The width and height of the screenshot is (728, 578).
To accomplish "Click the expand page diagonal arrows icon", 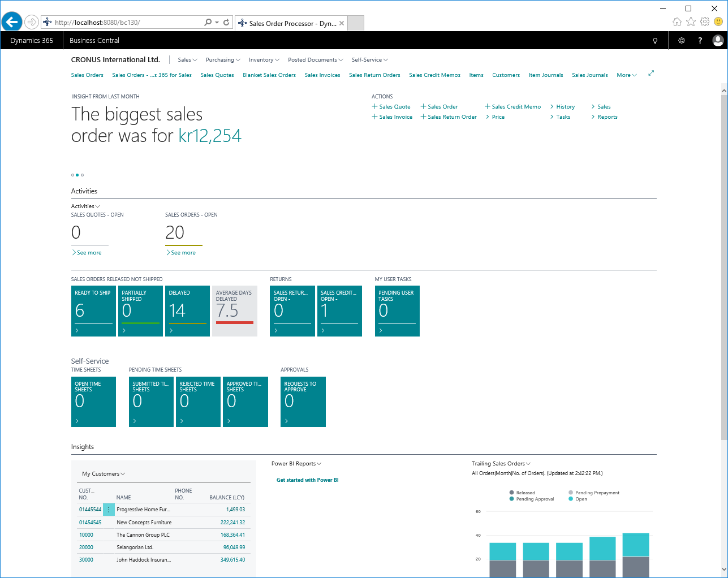I will click(x=651, y=73).
